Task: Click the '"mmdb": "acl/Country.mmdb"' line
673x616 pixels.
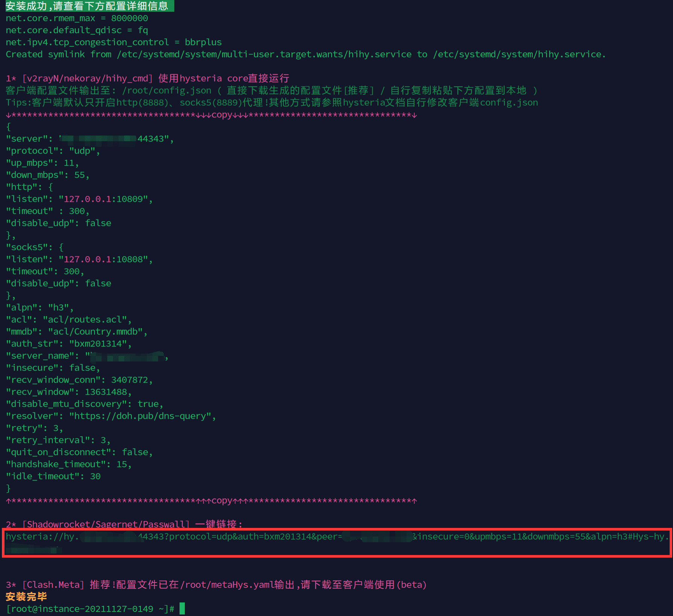Action: point(76,331)
